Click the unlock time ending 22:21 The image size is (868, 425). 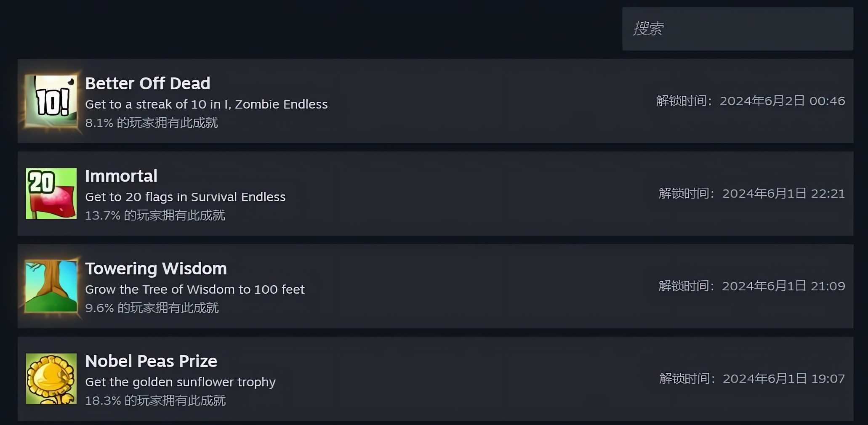click(x=752, y=194)
